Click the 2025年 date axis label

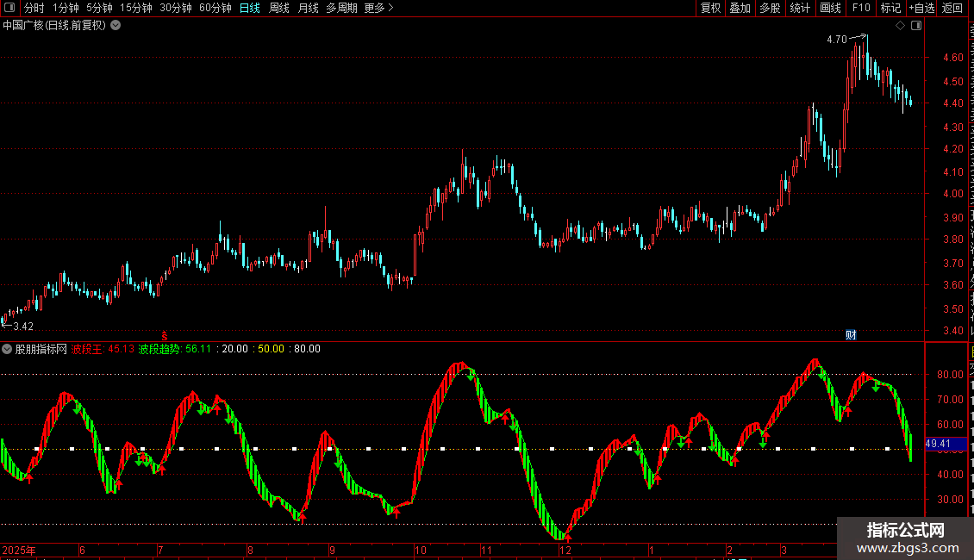[19, 550]
